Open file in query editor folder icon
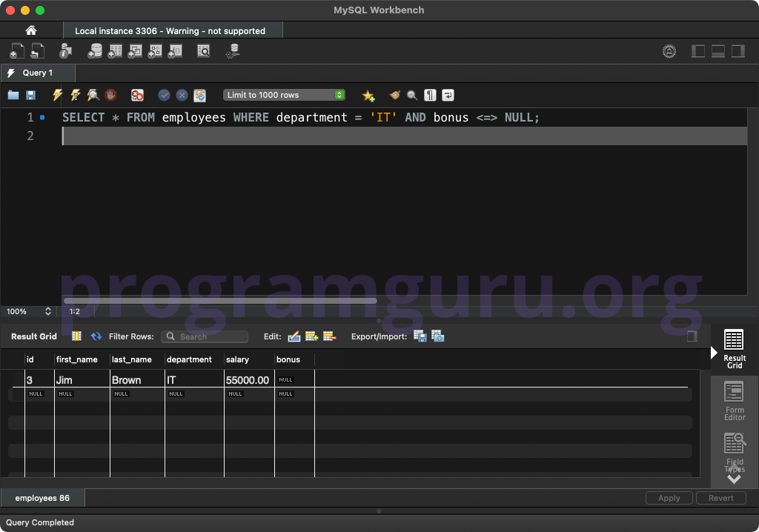 click(x=13, y=95)
